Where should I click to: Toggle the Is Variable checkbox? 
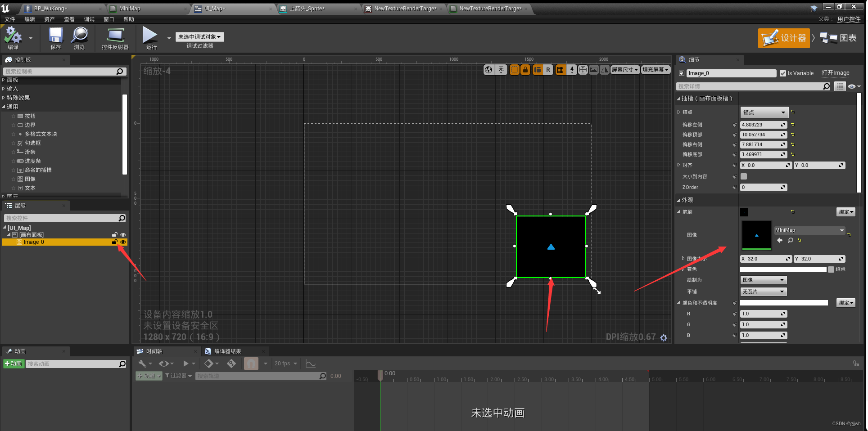pos(783,73)
